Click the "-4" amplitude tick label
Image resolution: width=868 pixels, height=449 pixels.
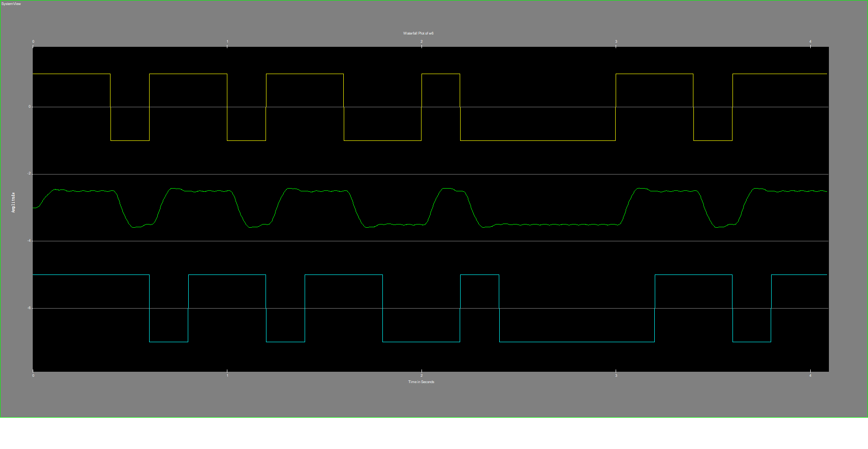pos(29,241)
